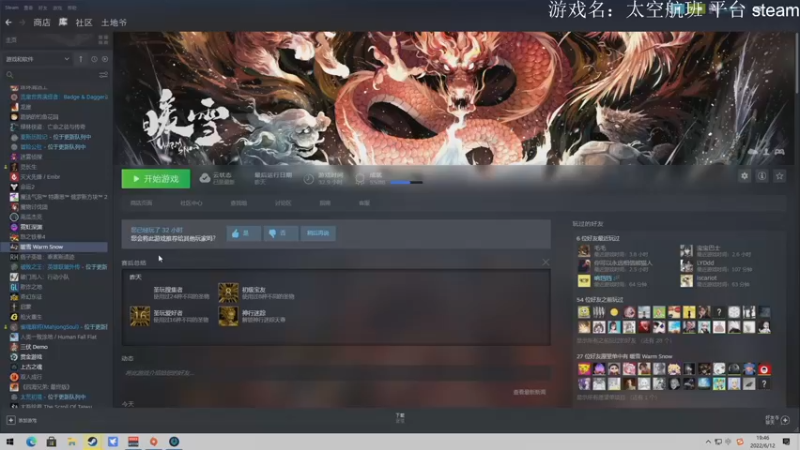Open the 社区中心 tab

point(191,203)
